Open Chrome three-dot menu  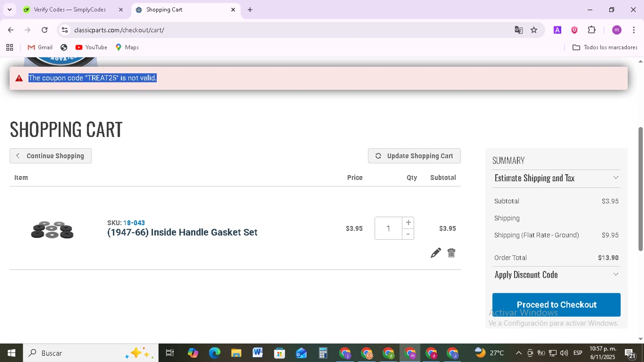click(634, 30)
